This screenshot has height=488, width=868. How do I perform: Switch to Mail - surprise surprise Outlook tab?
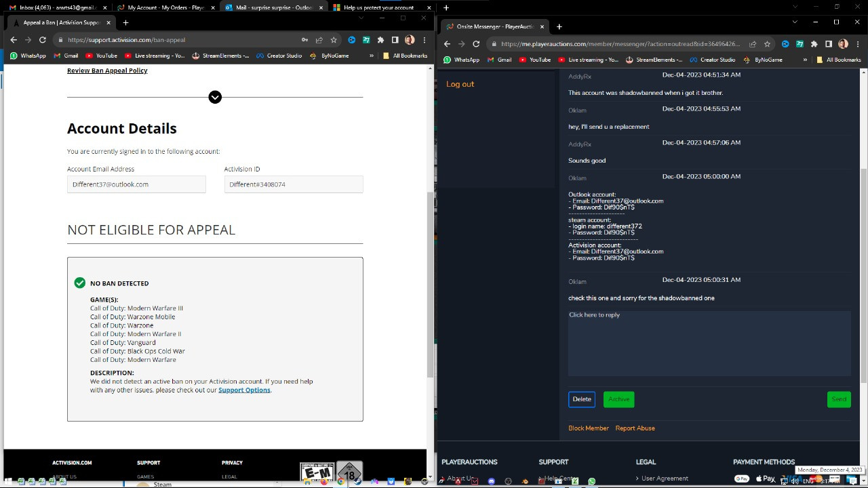coord(273,7)
